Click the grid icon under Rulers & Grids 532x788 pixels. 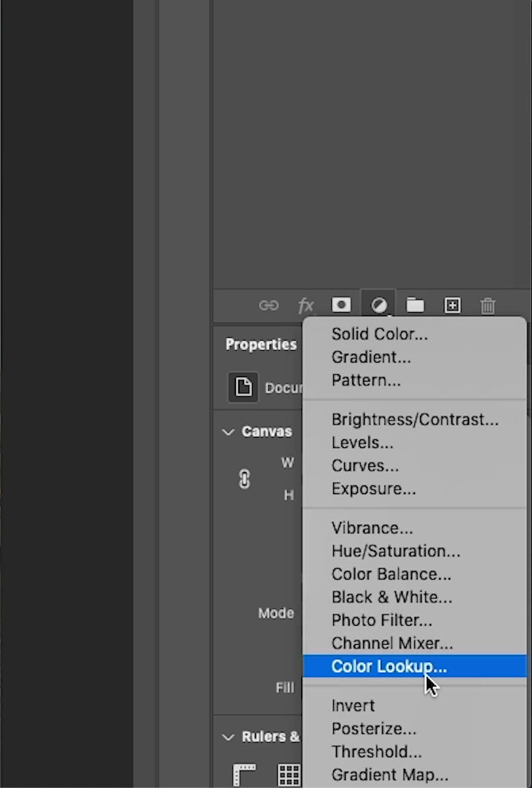289,774
